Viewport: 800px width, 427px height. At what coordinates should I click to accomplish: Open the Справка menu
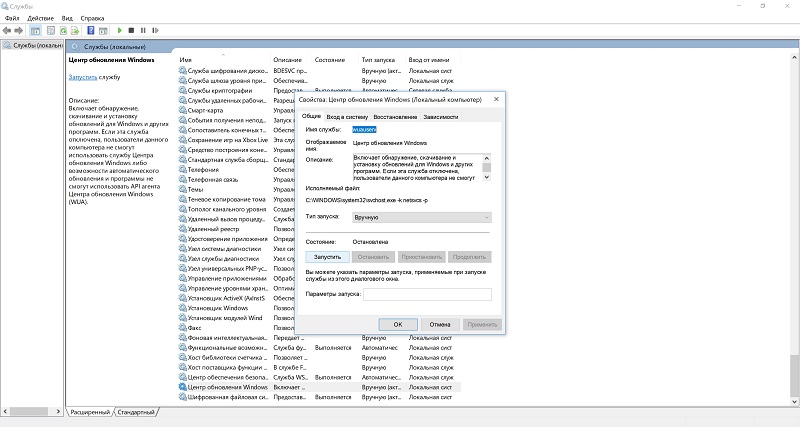point(92,18)
